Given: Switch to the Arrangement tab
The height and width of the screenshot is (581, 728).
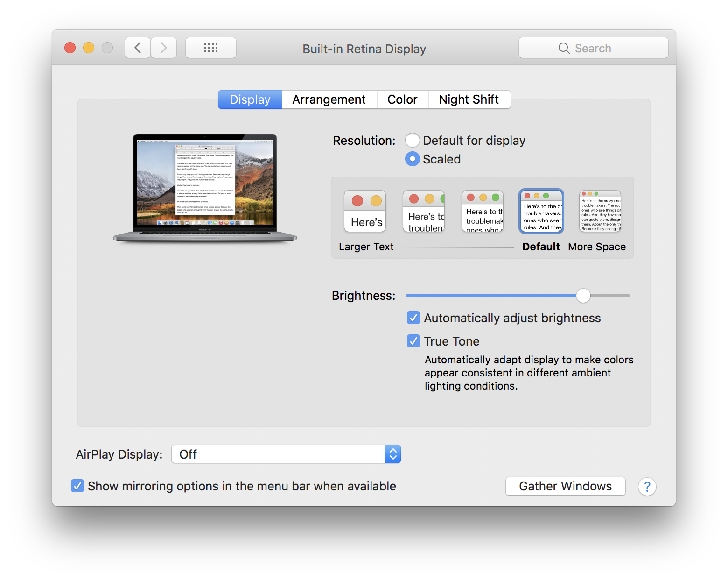Looking at the screenshot, I should pyautogui.click(x=329, y=99).
